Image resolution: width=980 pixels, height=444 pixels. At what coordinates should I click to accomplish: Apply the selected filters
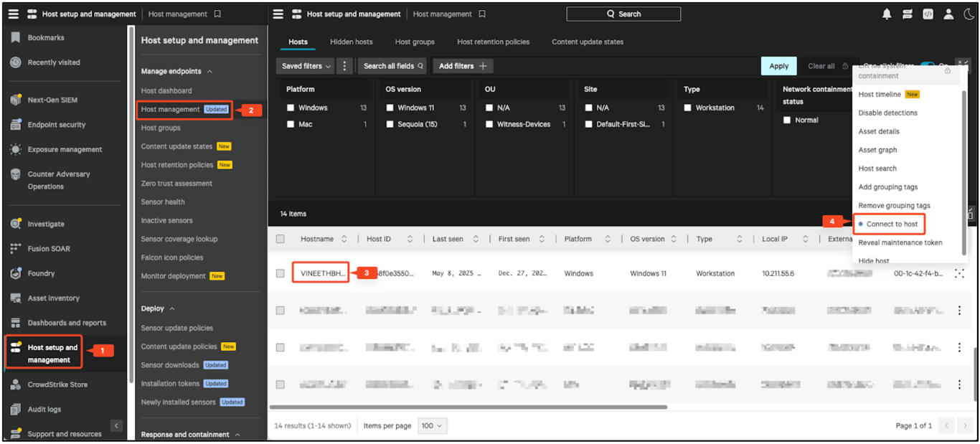[x=779, y=66]
